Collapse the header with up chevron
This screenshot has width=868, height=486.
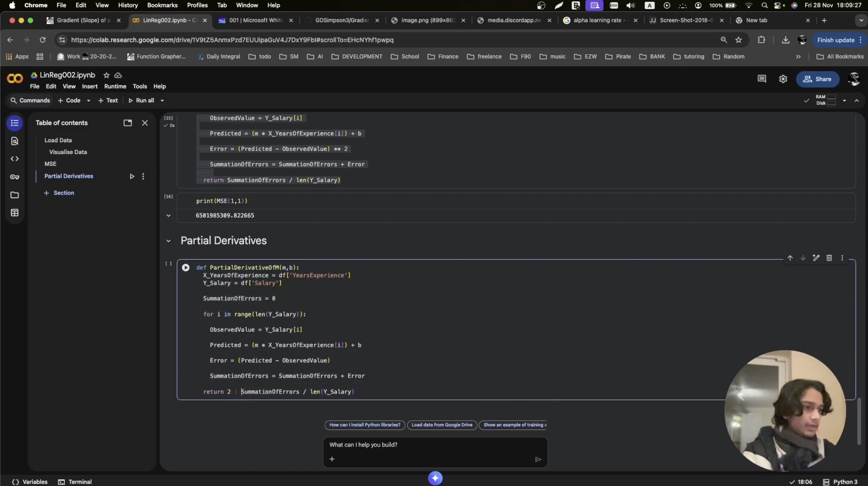857,101
